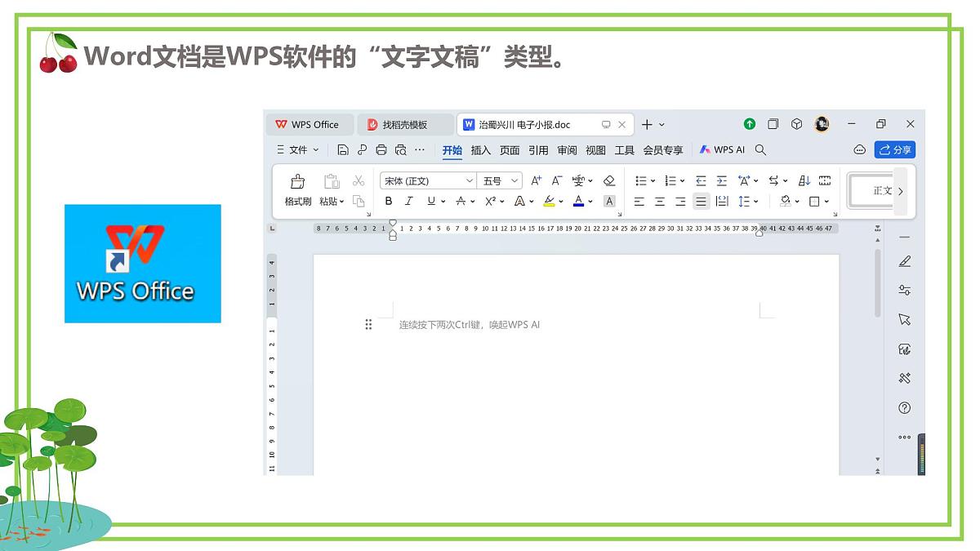Click the distributed alignment icon
The height and width of the screenshot is (551, 980).
722,201
